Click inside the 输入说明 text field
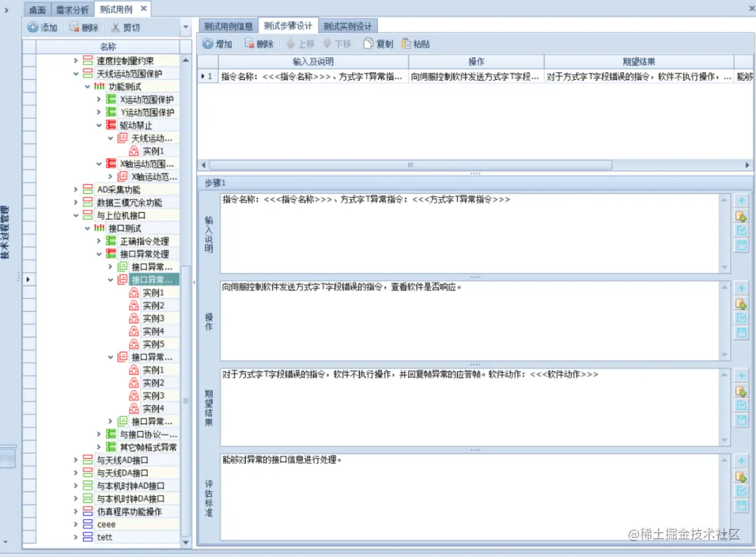This screenshot has width=756, height=557. [x=471, y=233]
